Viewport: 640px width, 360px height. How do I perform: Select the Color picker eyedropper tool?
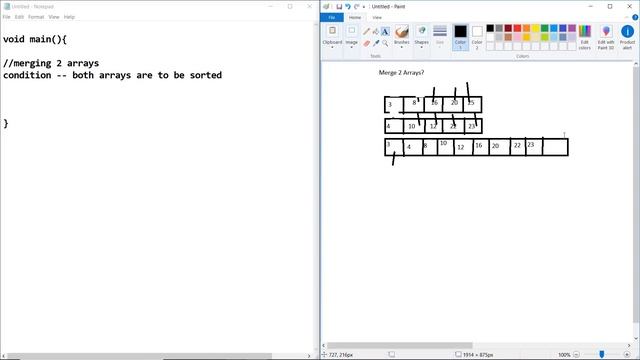[x=376, y=43]
